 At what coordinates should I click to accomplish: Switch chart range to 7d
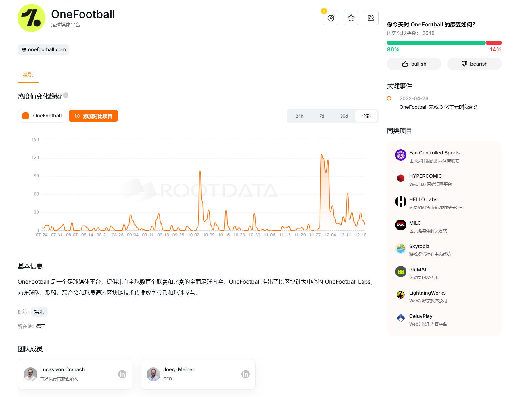(x=322, y=116)
